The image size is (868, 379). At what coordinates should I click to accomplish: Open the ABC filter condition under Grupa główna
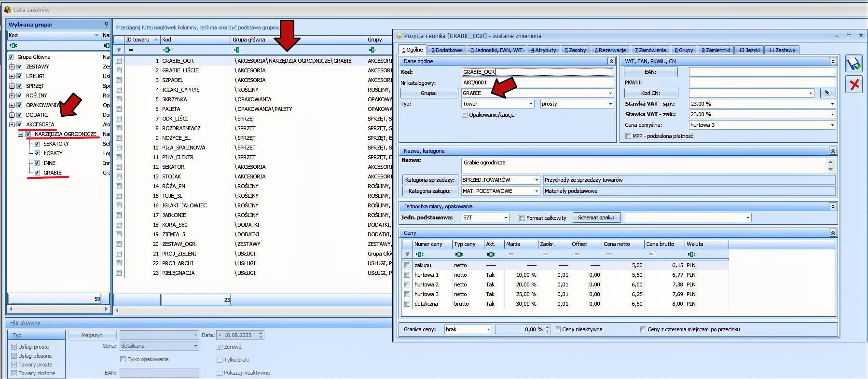tap(237, 50)
